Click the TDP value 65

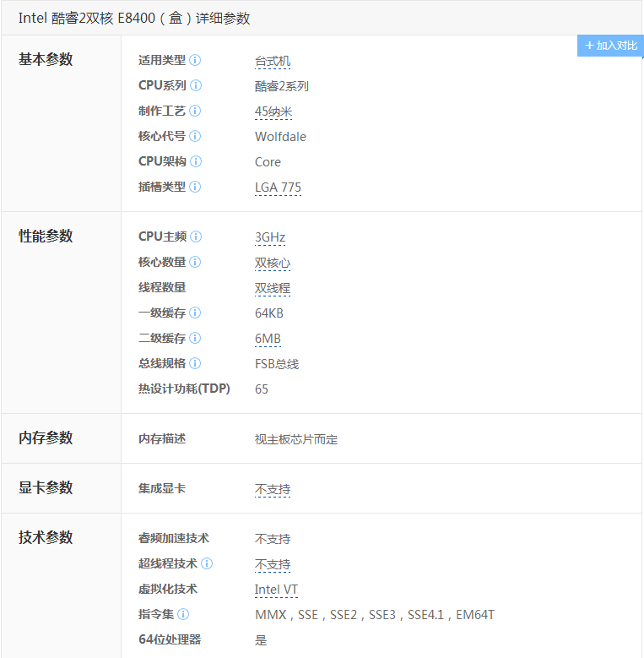[262, 389]
